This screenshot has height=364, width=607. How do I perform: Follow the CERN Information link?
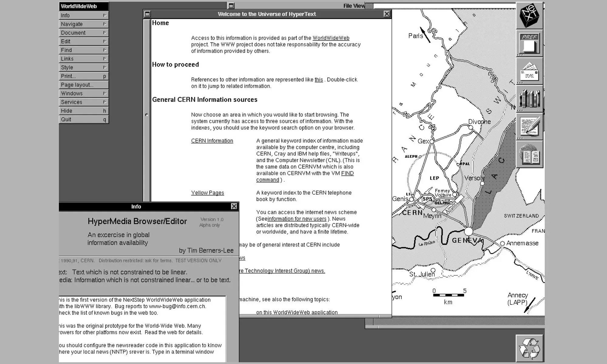(212, 141)
